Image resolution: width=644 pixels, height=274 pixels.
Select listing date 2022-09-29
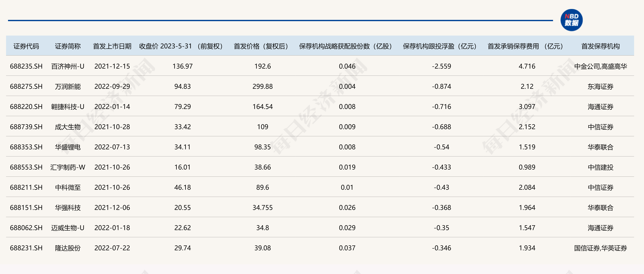click(x=112, y=87)
